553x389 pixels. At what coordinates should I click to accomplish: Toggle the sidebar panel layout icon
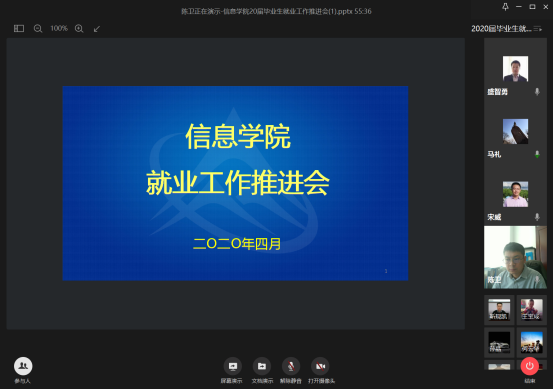coord(19,29)
